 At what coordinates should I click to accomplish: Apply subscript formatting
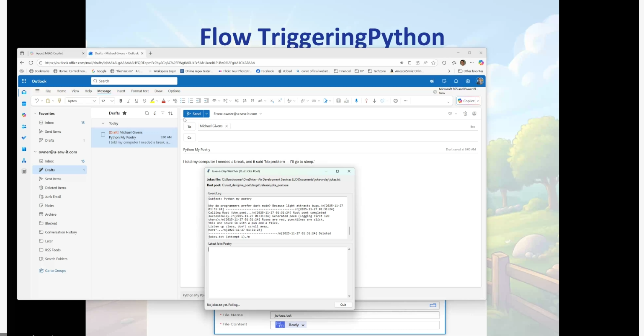(x=272, y=101)
